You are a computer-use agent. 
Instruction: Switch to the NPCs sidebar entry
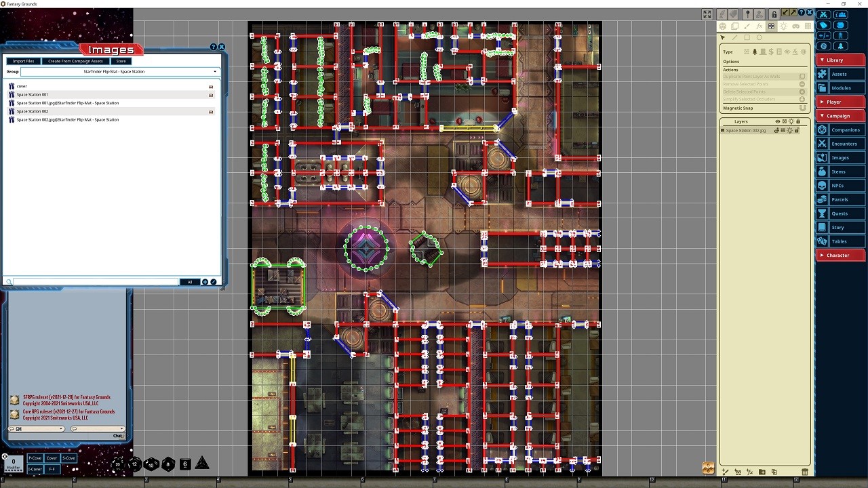840,185
